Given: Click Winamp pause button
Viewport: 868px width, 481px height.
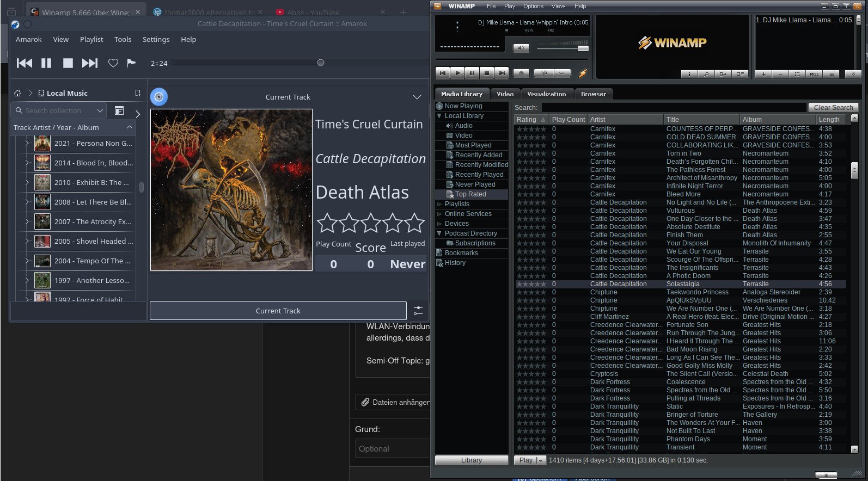Looking at the screenshot, I should tap(472, 73).
